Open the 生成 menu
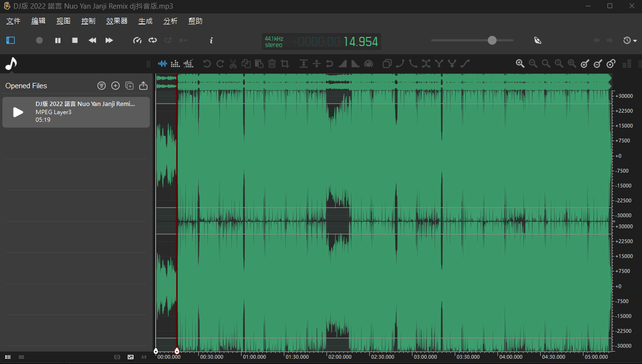642x364 pixels. (x=145, y=21)
